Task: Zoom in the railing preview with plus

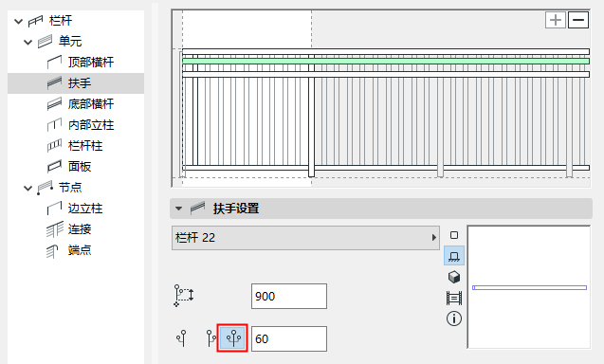Action: (556, 20)
